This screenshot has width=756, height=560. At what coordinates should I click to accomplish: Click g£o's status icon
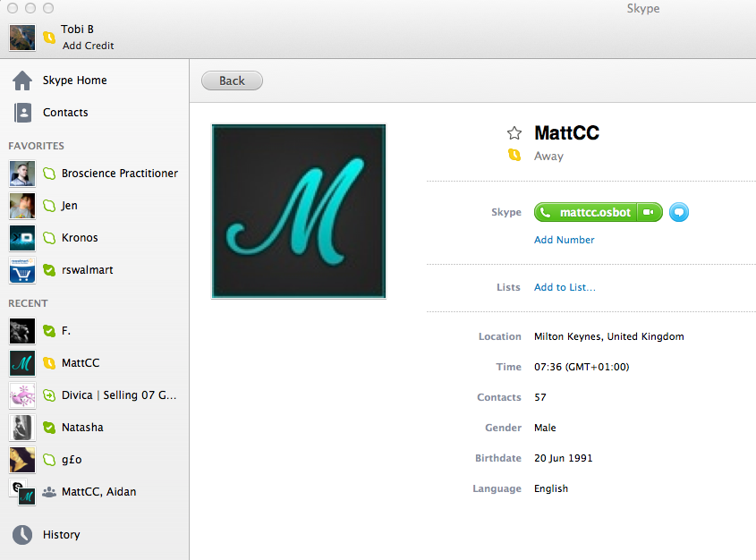[49, 460]
